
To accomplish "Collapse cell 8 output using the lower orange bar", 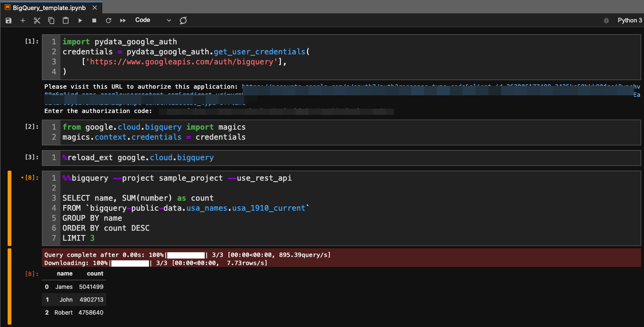I will [x=9, y=286].
